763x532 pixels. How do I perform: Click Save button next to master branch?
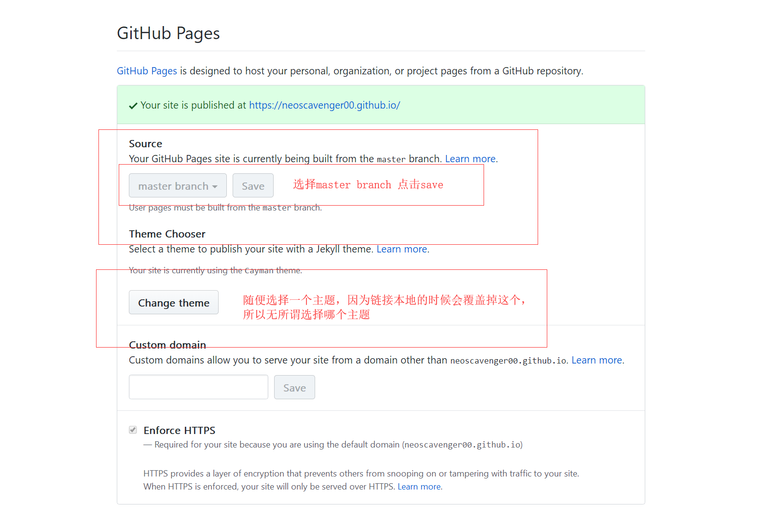[253, 186]
